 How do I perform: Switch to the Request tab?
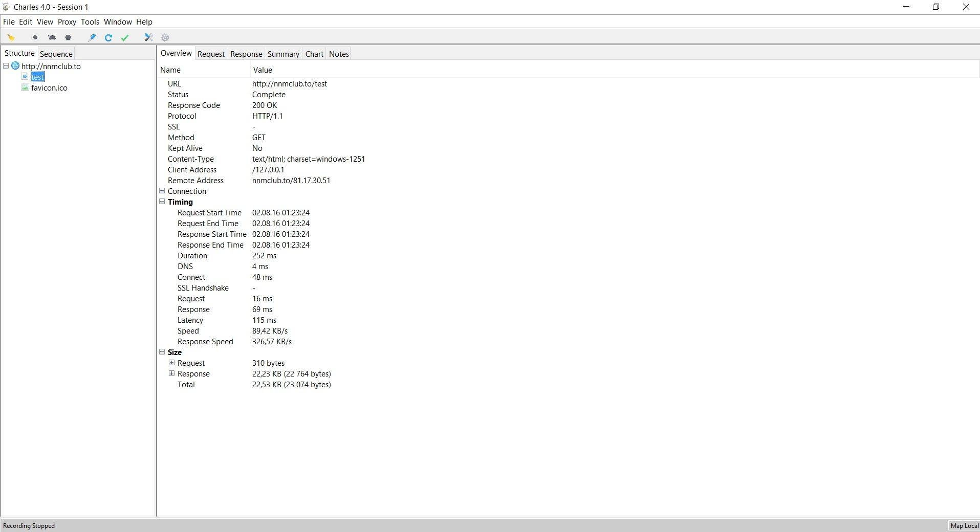click(211, 54)
